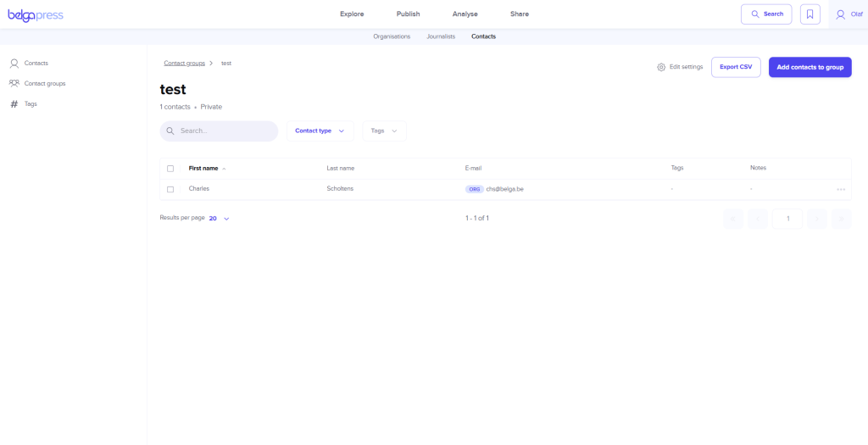
Task: Switch to the Journalists tab
Action: coord(441,36)
